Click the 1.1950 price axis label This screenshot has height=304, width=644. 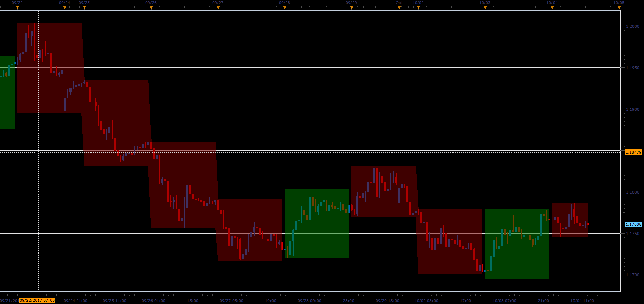coord(632,68)
